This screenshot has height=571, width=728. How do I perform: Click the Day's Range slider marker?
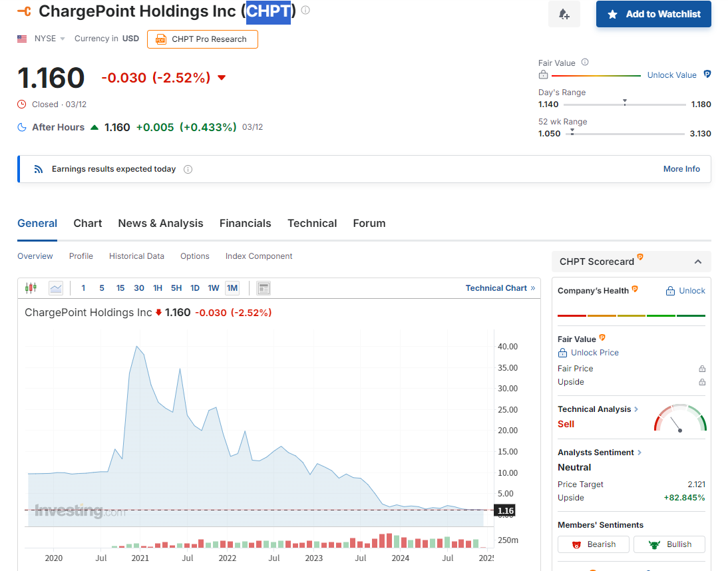click(625, 102)
